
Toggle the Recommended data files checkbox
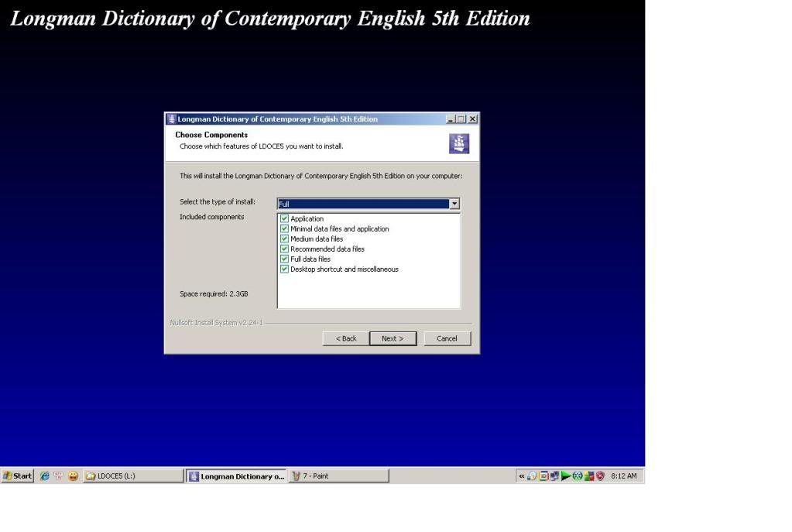click(x=284, y=249)
